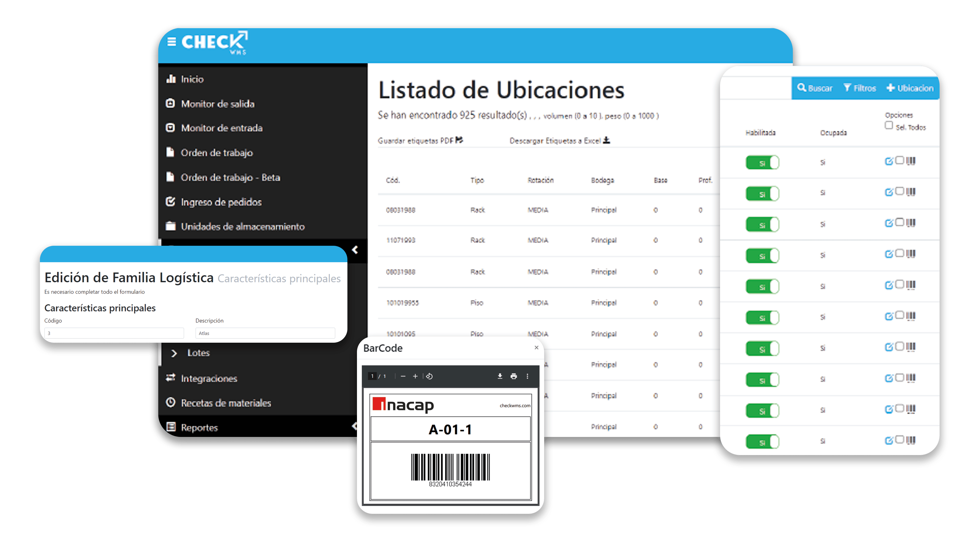Click the Habilitada column header

tap(760, 133)
